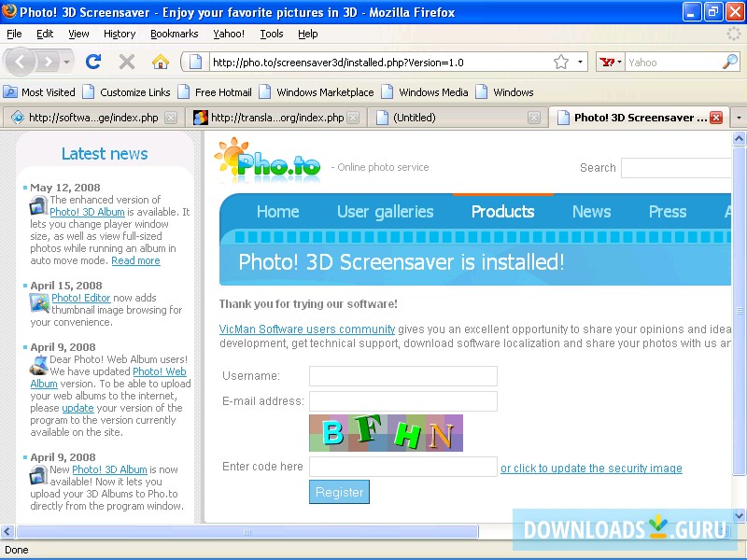Close the (Untitled) tab

click(534, 118)
